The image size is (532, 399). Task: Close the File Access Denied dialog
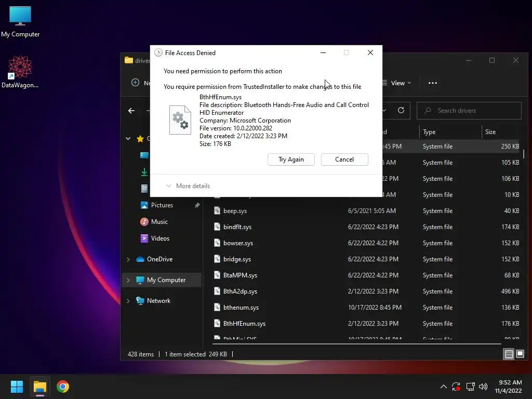(x=370, y=52)
